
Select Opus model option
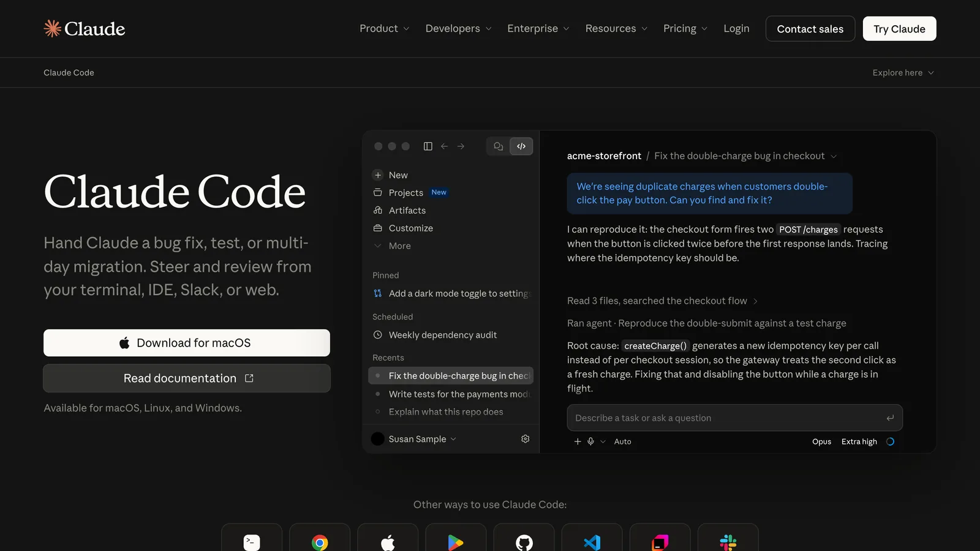[x=821, y=441]
